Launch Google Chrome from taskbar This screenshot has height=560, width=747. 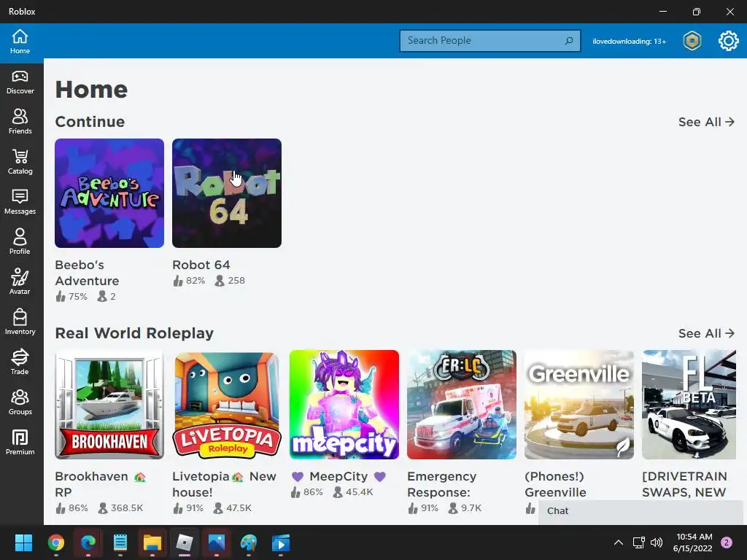56,542
